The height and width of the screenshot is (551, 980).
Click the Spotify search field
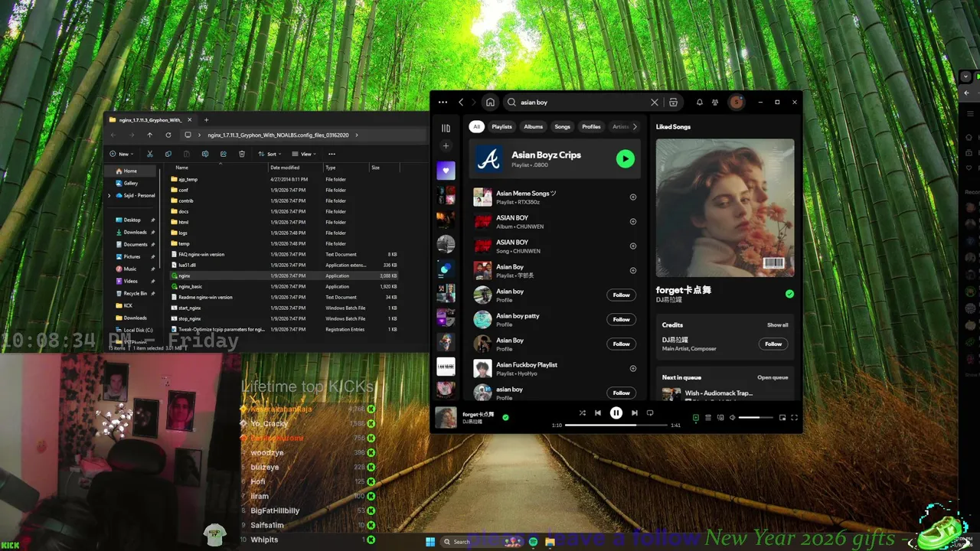coord(583,102)
